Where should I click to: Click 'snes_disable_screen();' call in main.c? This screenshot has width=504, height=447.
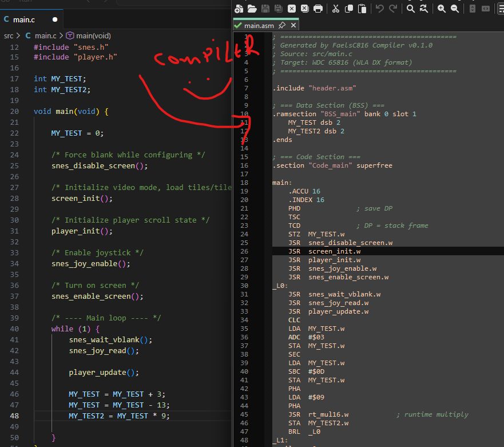[x=100, y=165]
